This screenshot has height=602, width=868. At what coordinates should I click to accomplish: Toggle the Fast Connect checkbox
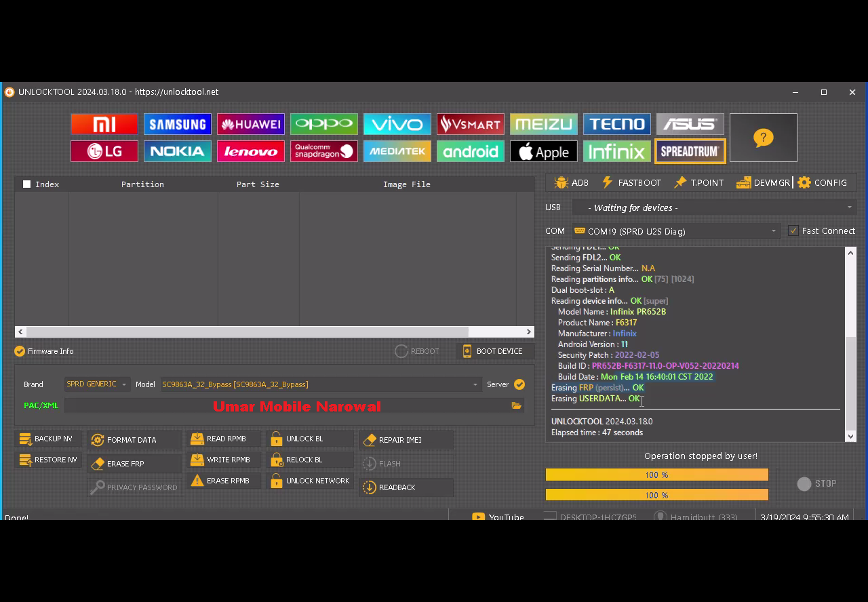click(793, 231)
